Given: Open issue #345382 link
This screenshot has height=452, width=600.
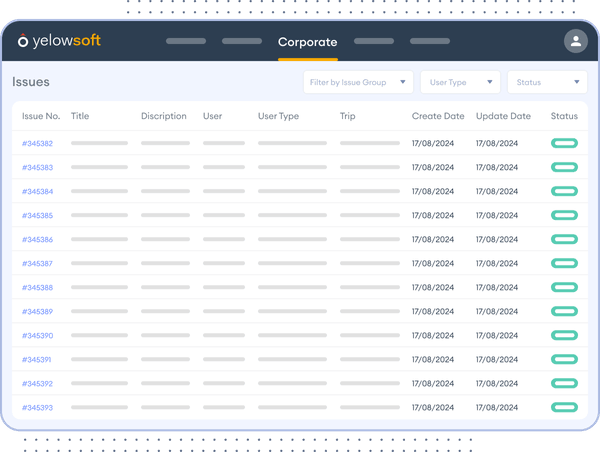Looking at the screenshot, I should pos(37,144).
